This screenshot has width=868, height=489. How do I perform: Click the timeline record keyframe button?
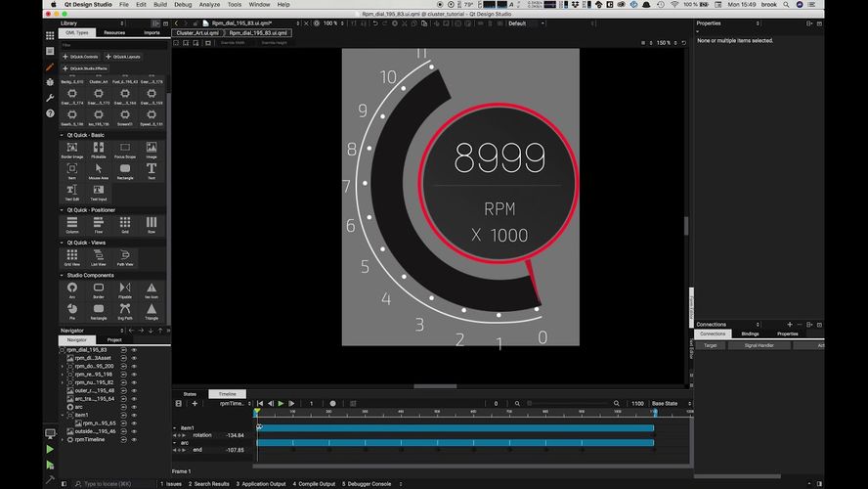pos(332,403)
